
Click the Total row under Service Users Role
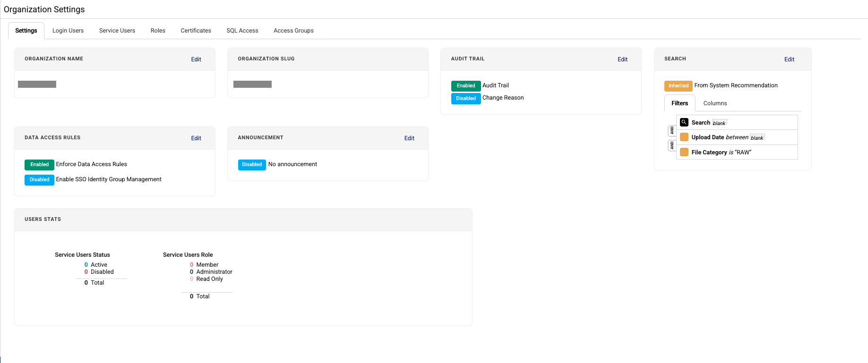(199, 296)
